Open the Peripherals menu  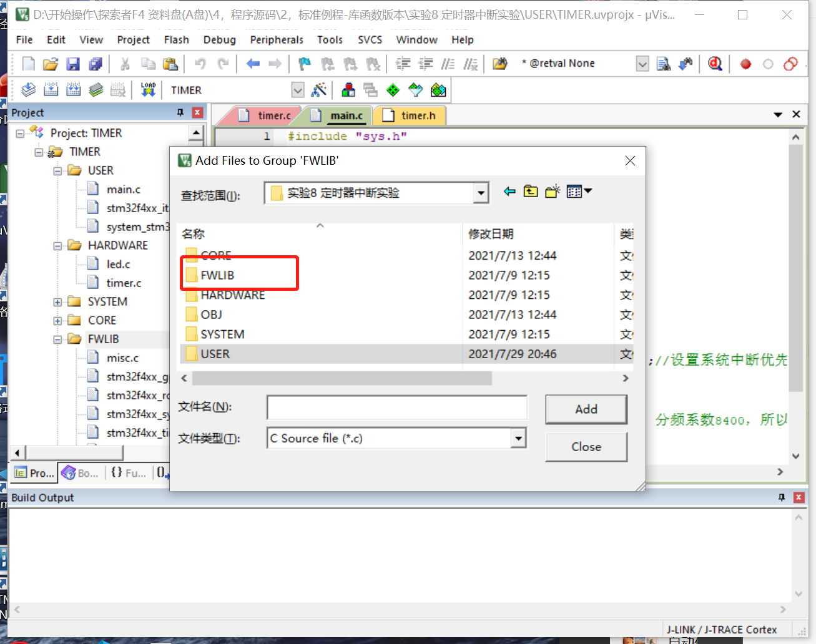(277, 39)
